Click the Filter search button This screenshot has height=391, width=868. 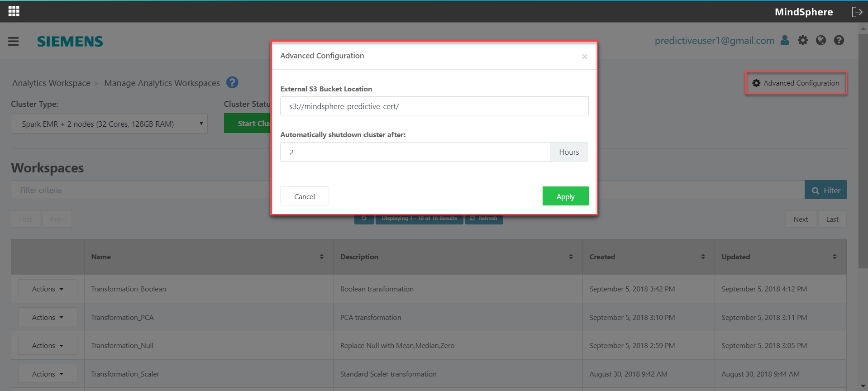click(825, 190)
